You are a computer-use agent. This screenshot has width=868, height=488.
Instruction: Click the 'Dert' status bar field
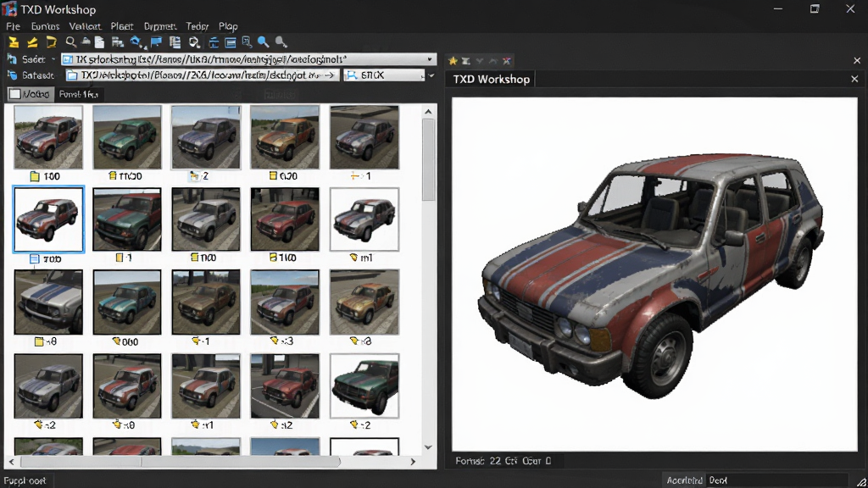pyautogui.click(x=776, y=480)
